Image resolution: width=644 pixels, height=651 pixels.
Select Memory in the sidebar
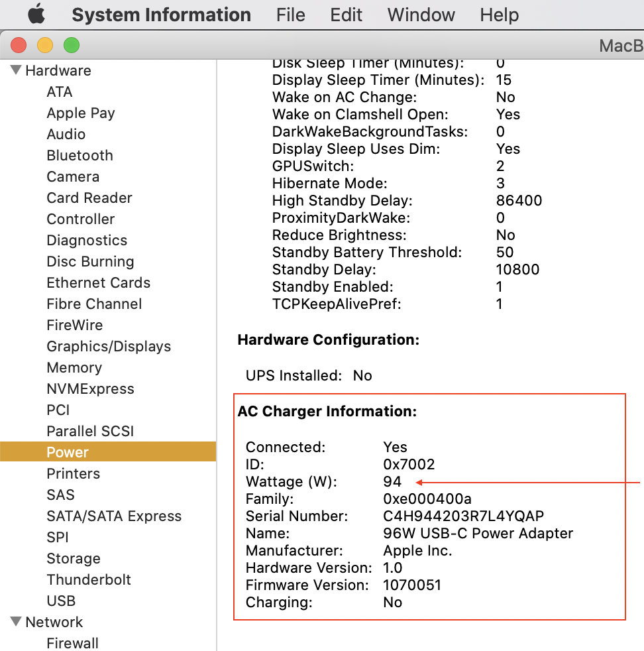(x=74, y=367)
